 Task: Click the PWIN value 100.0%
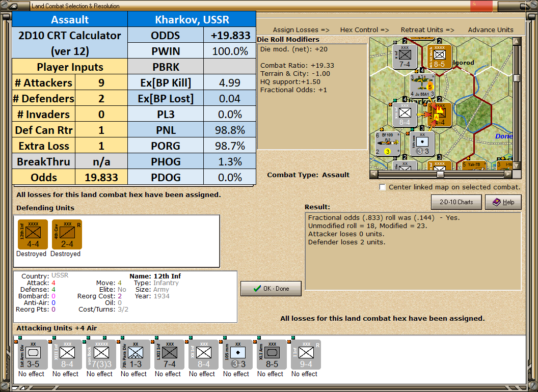[x=230, y=51]
